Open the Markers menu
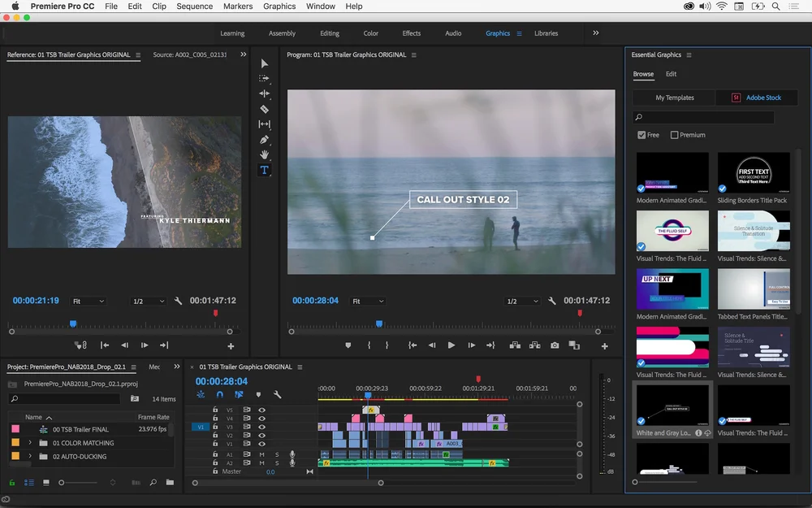Viewport: 812px width, 508px height. click(x=238, y=7)
